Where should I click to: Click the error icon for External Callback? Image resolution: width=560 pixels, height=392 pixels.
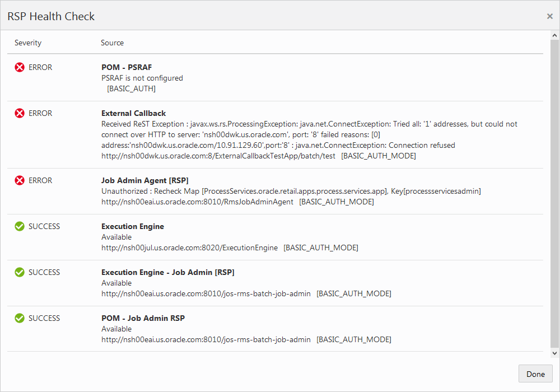click(20, 113)
